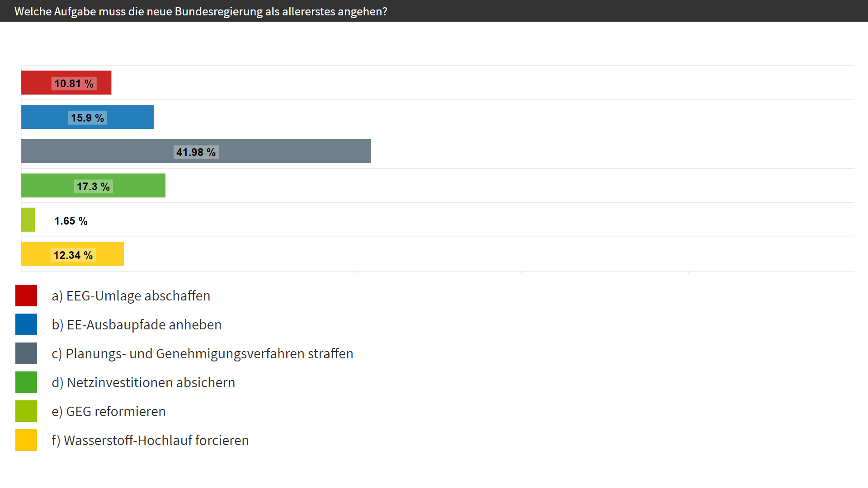
Task: Click legend label 'f) Wasserstoff-Hochlauf forcieren'
Action: (x=150, y=441)
